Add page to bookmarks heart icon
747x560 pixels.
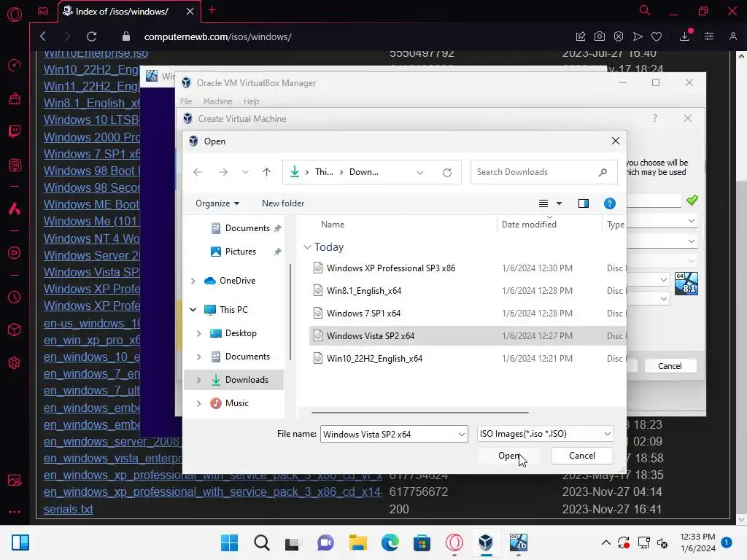[657, 36]
